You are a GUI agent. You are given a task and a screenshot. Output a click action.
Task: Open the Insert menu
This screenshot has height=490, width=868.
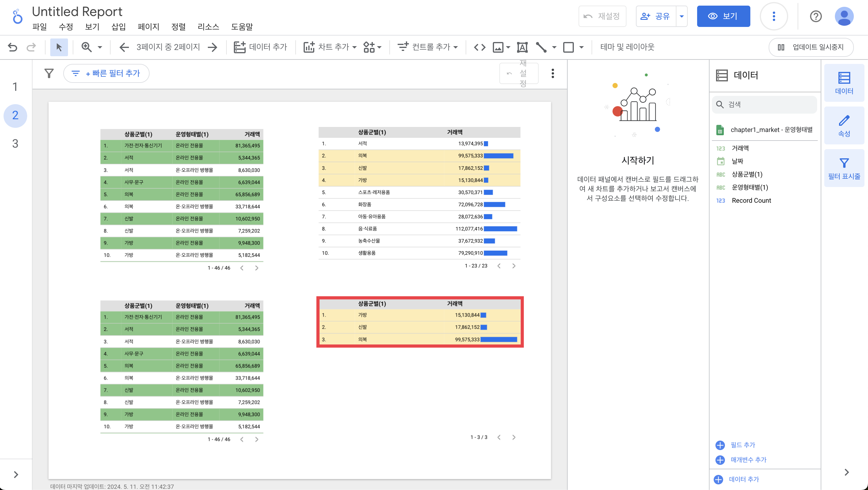coord(118,27)
